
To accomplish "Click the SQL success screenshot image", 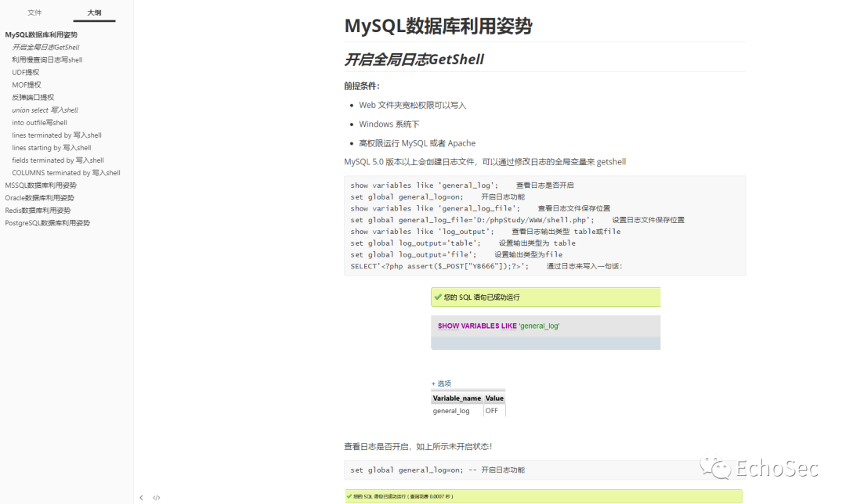I will (545, 353).
